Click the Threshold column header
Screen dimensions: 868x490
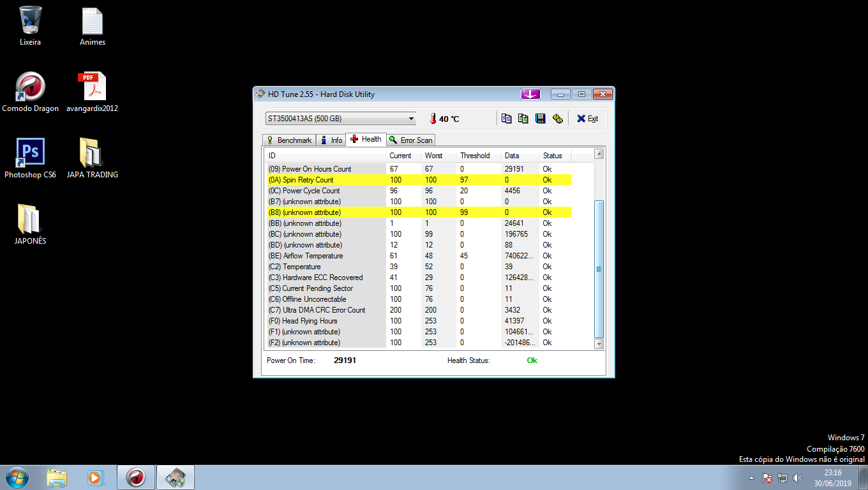coord(479,156)
